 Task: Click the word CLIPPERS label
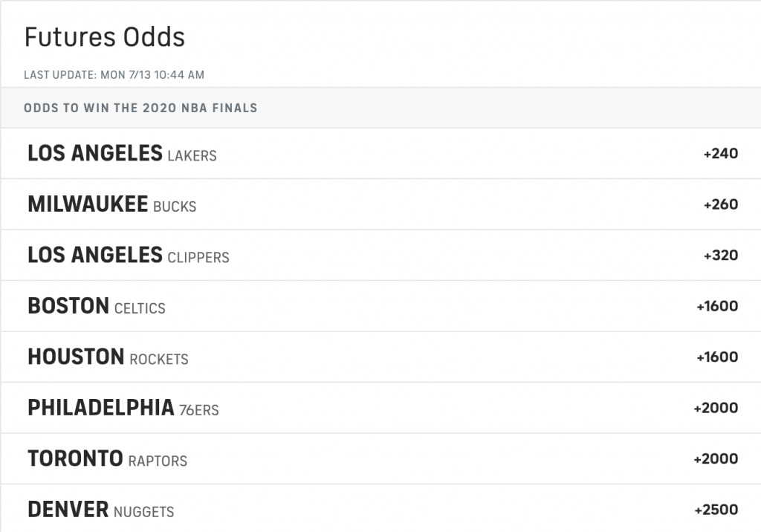click(x=198, y=258)
